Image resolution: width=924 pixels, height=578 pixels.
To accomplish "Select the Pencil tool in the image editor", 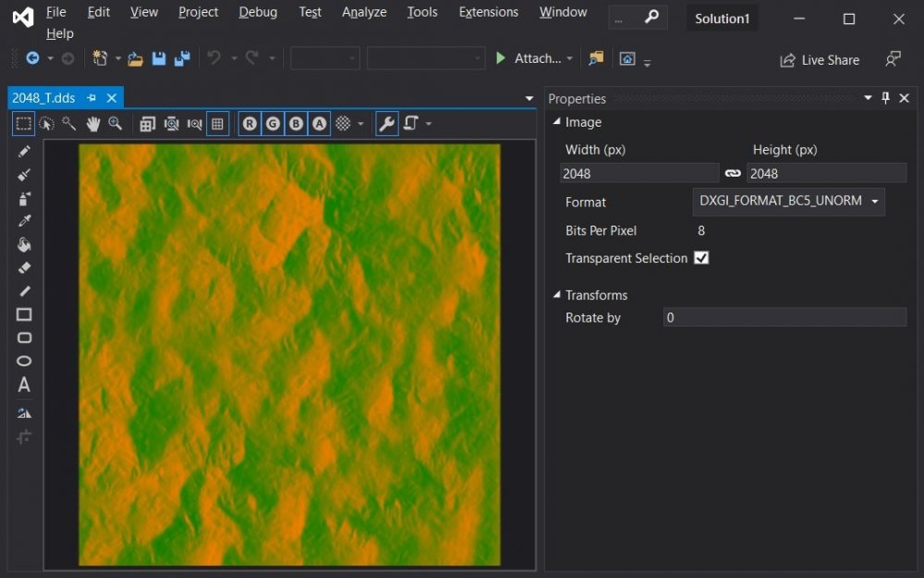I will click(24, 152).
